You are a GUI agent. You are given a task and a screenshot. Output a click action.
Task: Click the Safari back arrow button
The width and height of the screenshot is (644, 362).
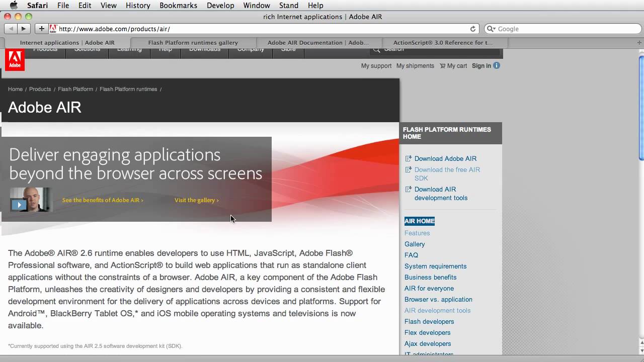[x=11, y=29]
